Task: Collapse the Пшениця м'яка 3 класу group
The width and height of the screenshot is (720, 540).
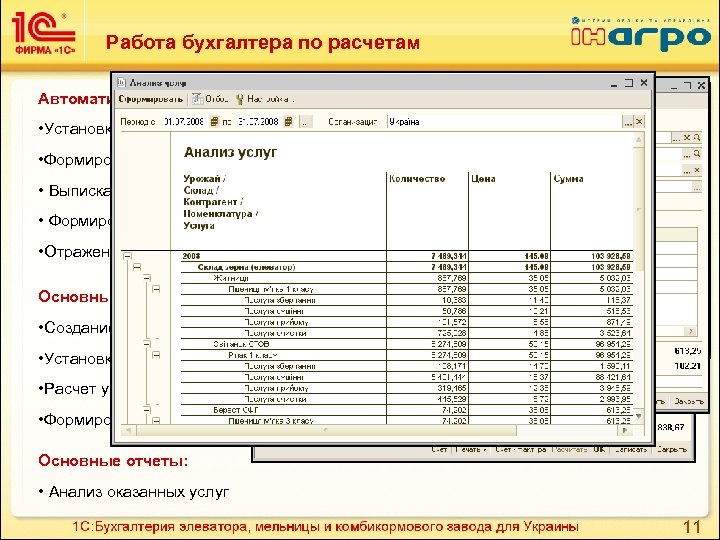Action: pyautogui.click(x=156, y=421)
